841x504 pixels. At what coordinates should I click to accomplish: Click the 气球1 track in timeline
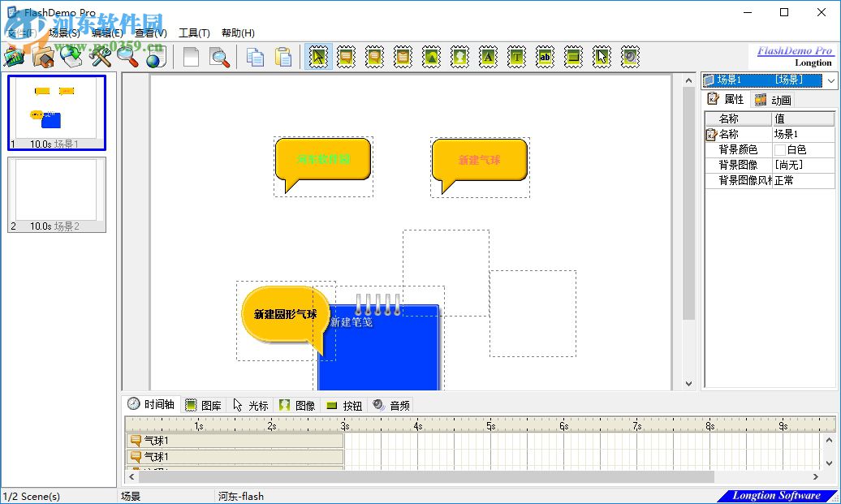pyautogui.click(x=162, y=440)
